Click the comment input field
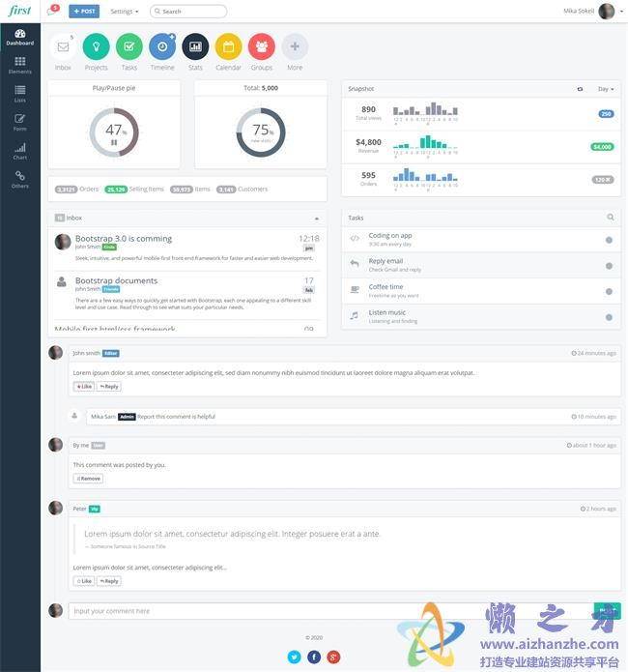Viewport: 628px width, 672px height. click(x=328, y=611)
